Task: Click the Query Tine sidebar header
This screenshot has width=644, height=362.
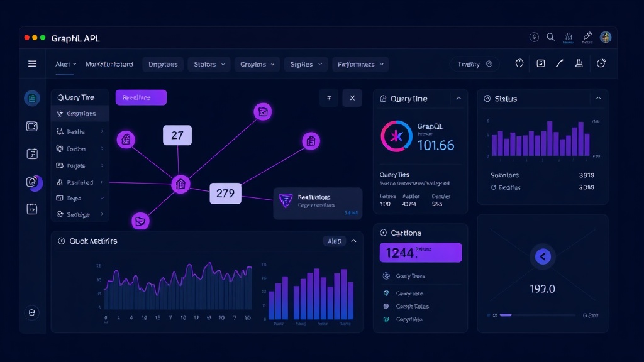Action: click(80, 97)
